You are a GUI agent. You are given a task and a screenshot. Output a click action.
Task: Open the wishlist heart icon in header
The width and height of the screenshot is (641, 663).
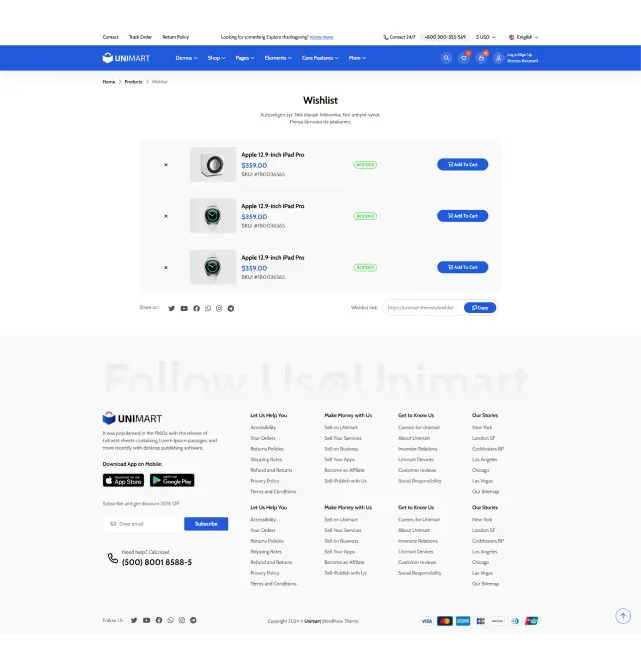[x=464, y=58]
